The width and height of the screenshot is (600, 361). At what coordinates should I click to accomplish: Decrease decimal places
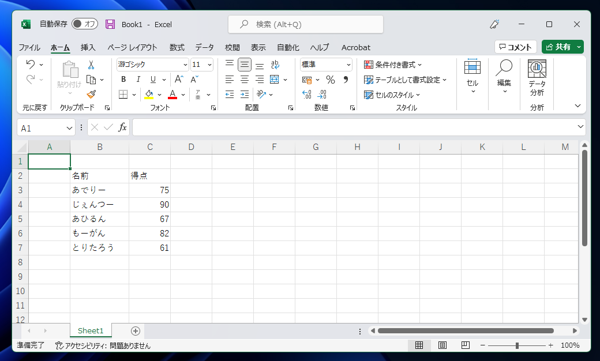click(x=322, y=94)
